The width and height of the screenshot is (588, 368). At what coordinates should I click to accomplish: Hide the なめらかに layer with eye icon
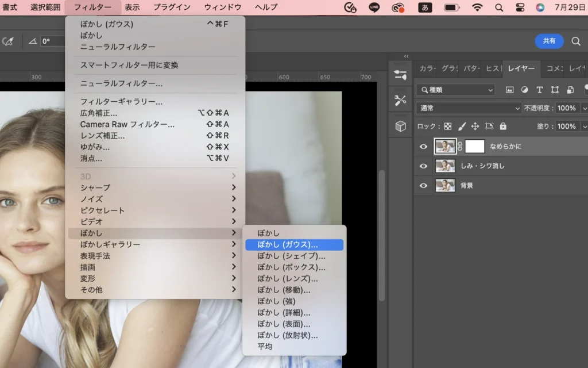coord(424,147)
